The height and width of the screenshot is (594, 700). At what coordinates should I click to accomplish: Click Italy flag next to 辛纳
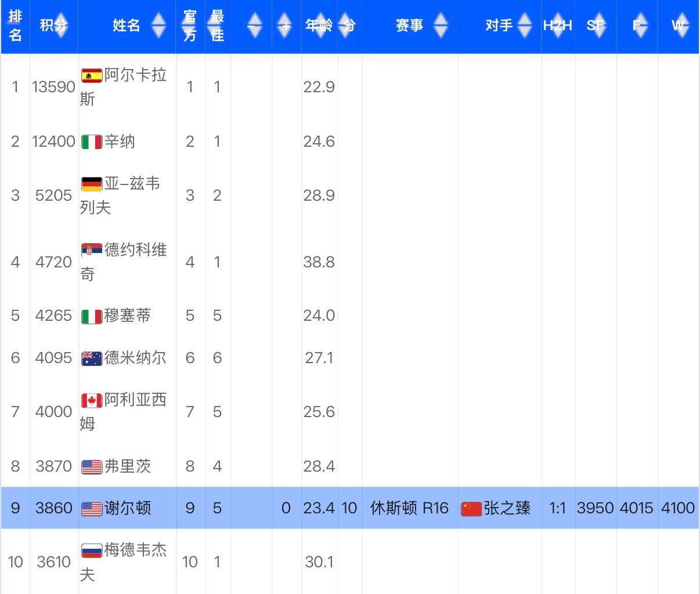point(92,142)
